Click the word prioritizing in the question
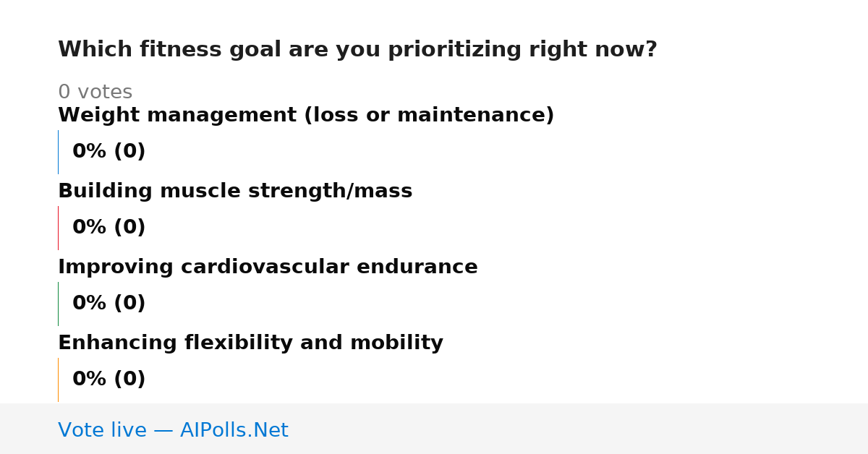This screenshot has height=454, width=868. (x=454, y=50)
